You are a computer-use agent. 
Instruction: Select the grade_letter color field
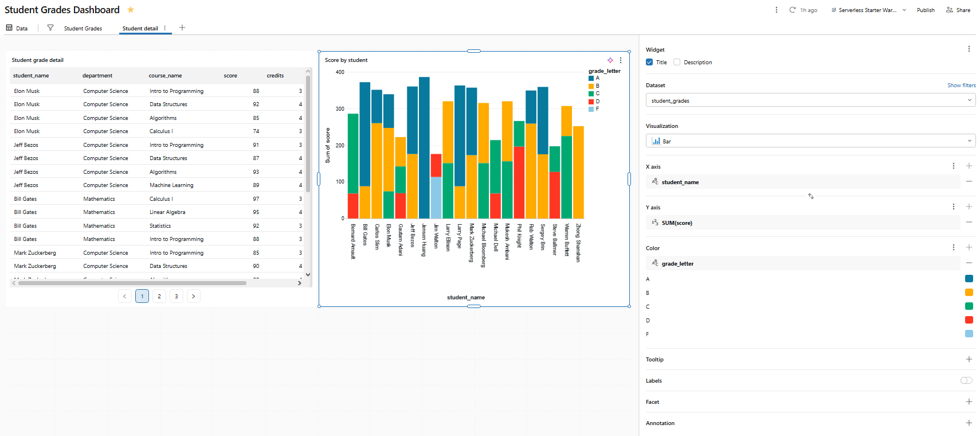(x=803, y=263)
